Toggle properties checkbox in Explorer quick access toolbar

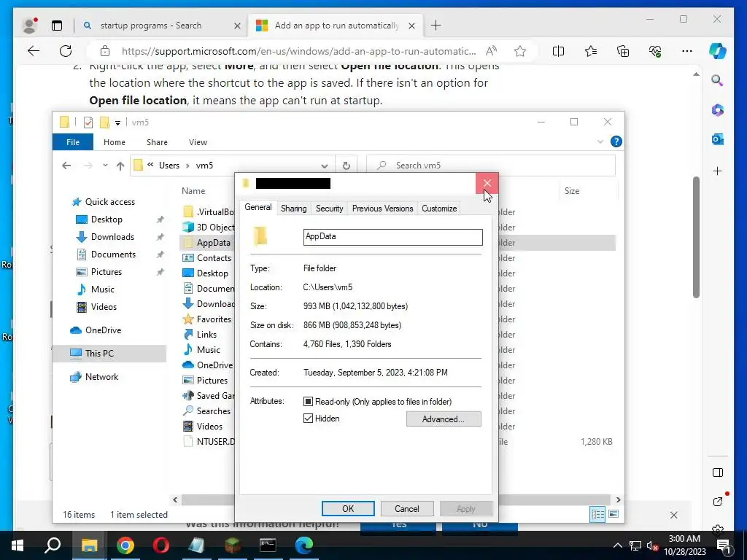point(88,122)
